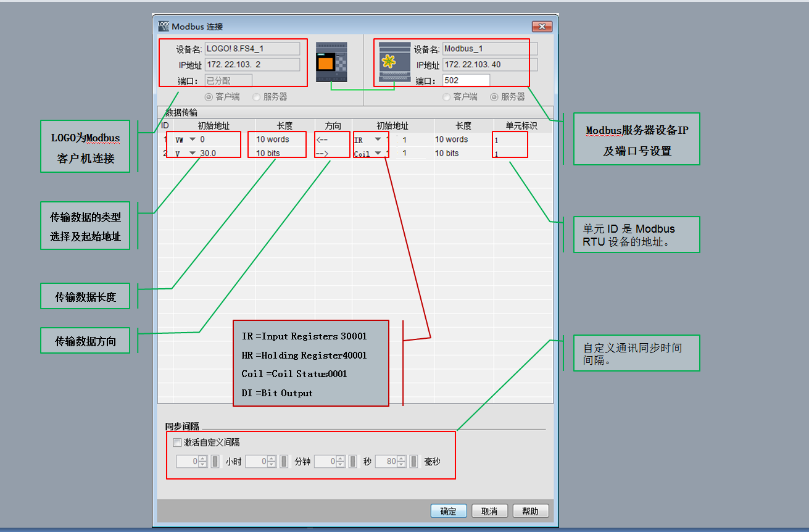
Task: Click the 单元标识 value in the IR row
Action: [496, 141]
